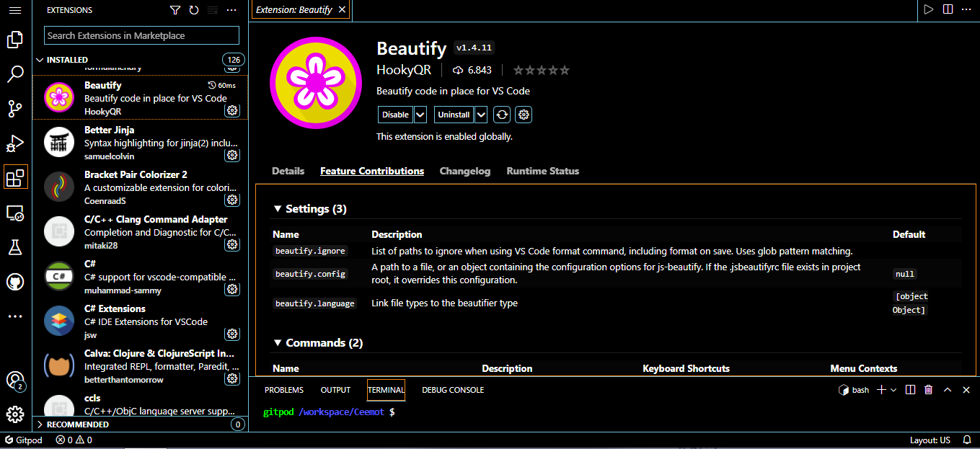The height and width of the screenshot is (449, 980).
Task: Switch to the Details tab
Action: click(x=288, y=172)
